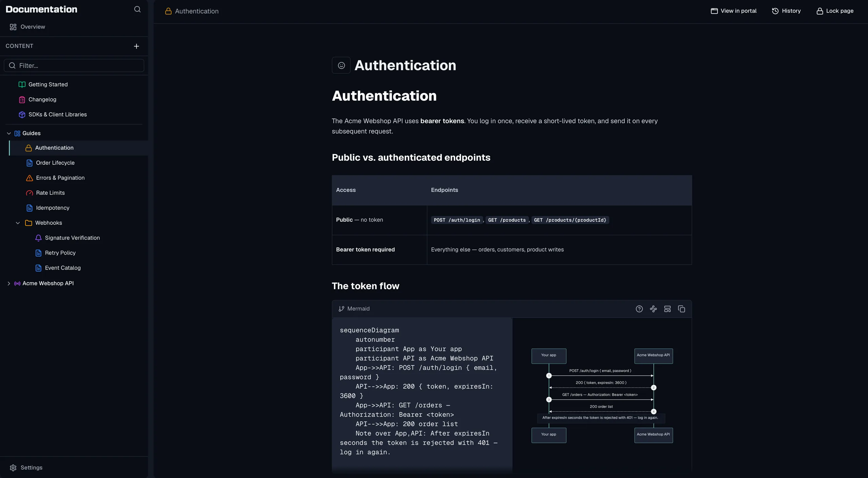Click the GET /products code chip
The width and height of the screenshot is (868, 478).
tap(507, 220)
